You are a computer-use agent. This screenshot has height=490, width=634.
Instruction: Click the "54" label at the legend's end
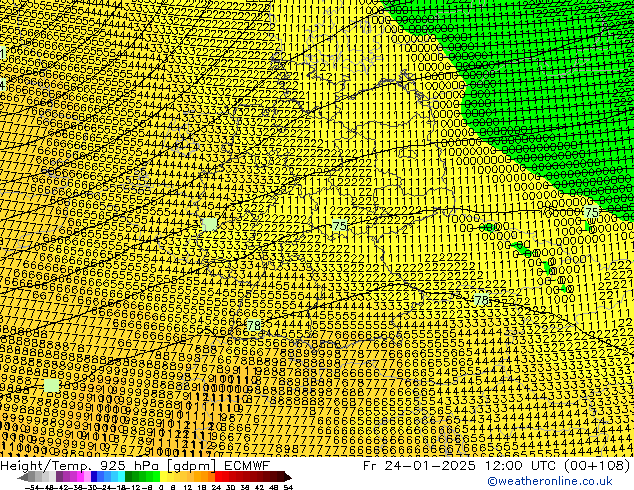pos(288,487)
